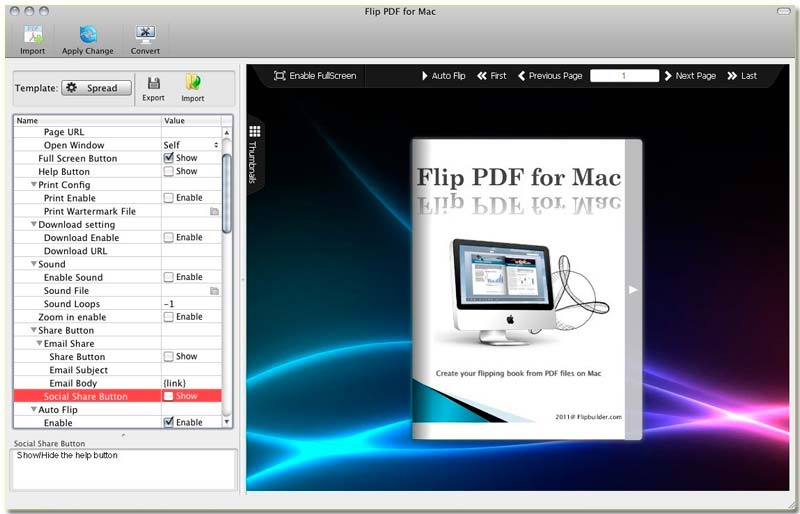Open the Thumbnails grid icon

click(x=255, y=131)
